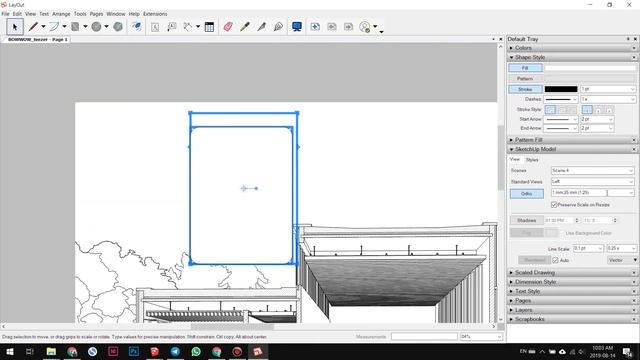Image resolution: width=640 pixels, height=360 pixels.
Task: Select the Rectangle shape tool
Action: pyautogui.click(x=75, y=27)
